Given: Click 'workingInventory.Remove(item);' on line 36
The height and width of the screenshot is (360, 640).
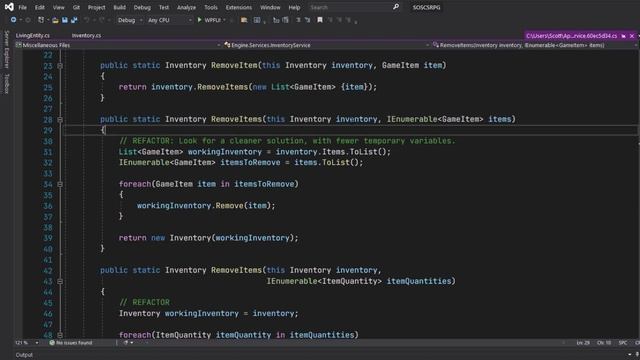Looking at the screenshot, I should [x=206, y=206].
